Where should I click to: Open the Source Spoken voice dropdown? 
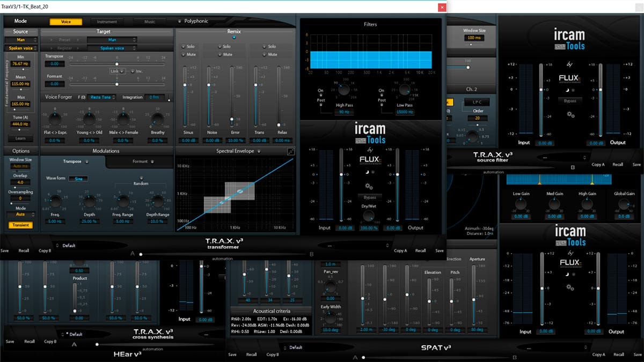click(x=21, y=48)
